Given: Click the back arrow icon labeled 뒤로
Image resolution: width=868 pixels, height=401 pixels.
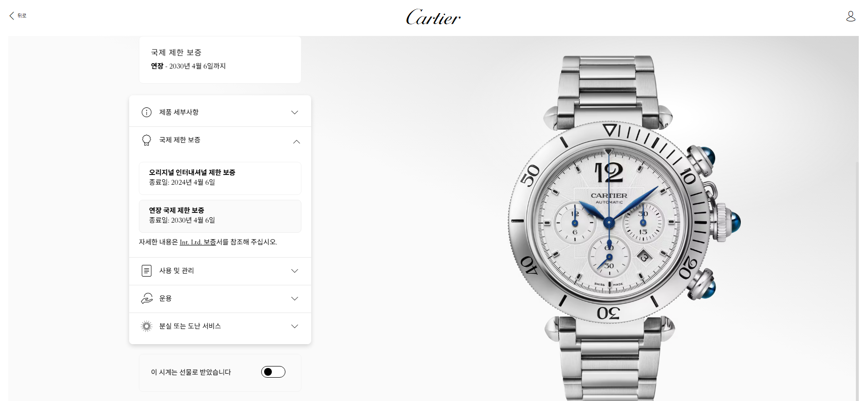Looking at the screenshot, I should pos(12,16).
